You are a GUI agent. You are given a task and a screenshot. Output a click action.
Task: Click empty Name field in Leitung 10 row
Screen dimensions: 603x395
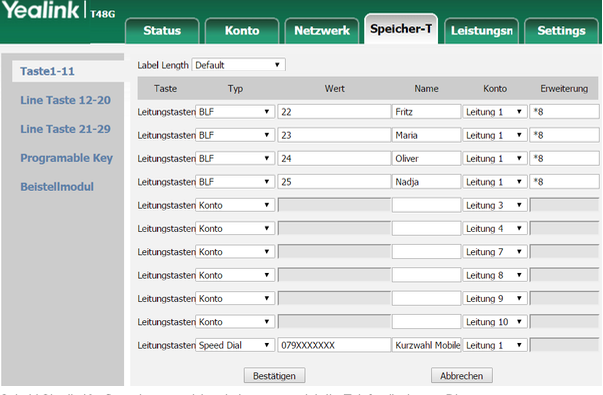[426, 322]
